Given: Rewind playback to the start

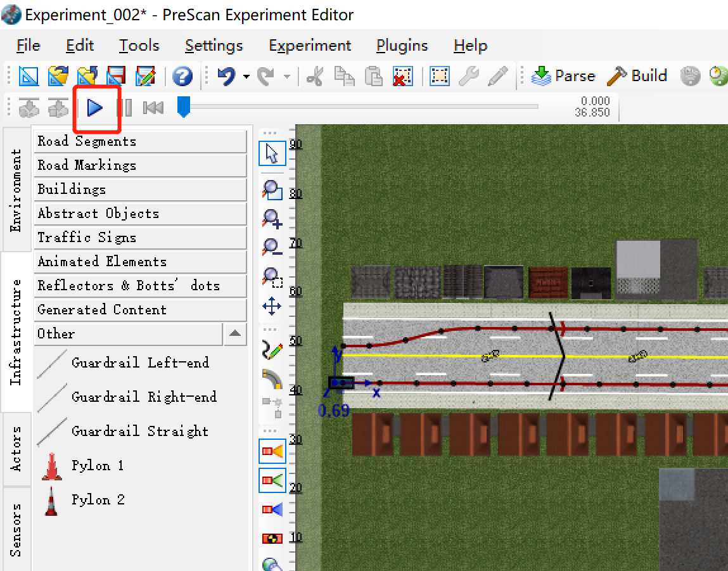Looking at the screenshot, I should coord(153,108).
